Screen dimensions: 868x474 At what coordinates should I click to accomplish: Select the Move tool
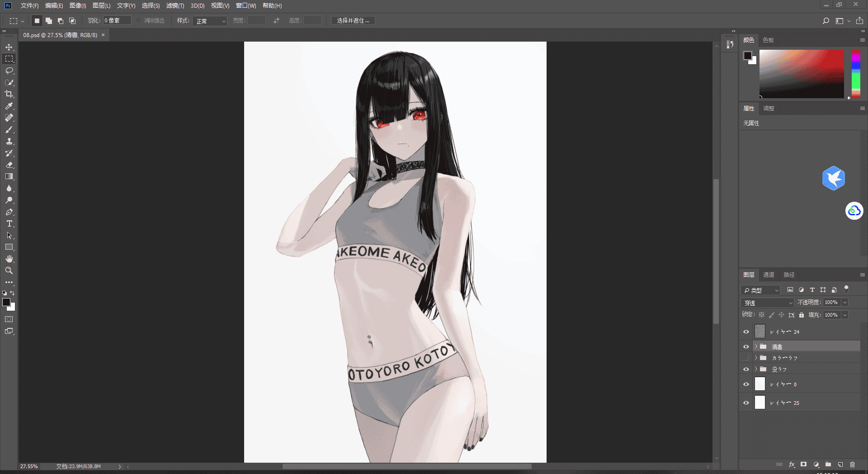pyautogui.click(x=9, y=47)
